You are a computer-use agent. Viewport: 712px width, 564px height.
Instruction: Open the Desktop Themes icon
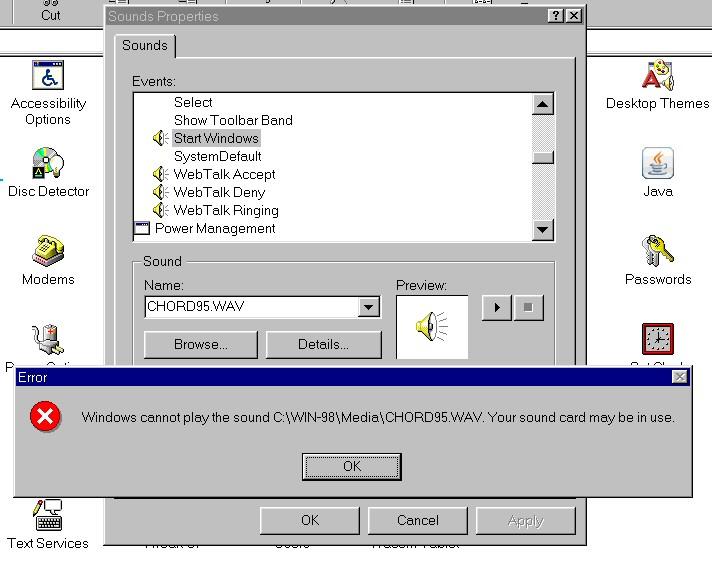tap(658, 75)
